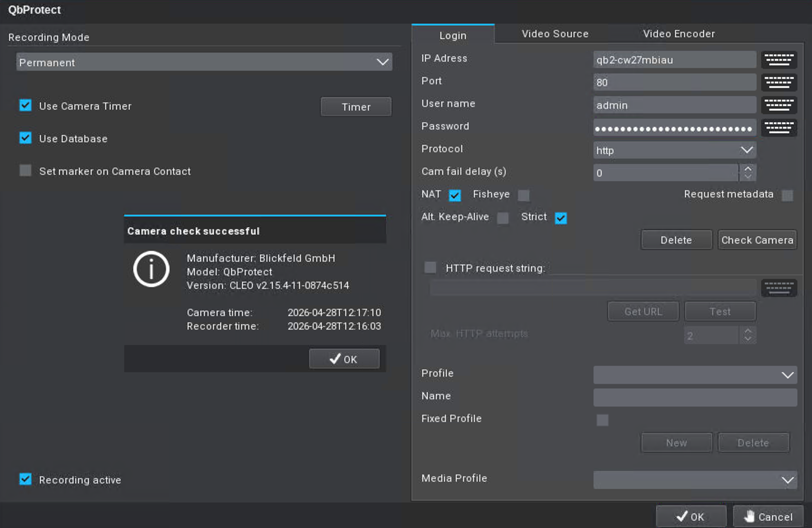Click the Port input field
This screenshot has height=528, width=812.
(675, 82)
